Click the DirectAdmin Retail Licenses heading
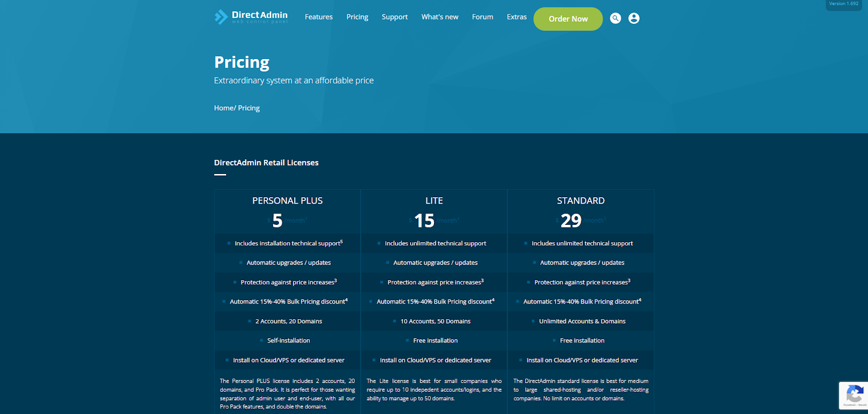 [x=266, y=163]
